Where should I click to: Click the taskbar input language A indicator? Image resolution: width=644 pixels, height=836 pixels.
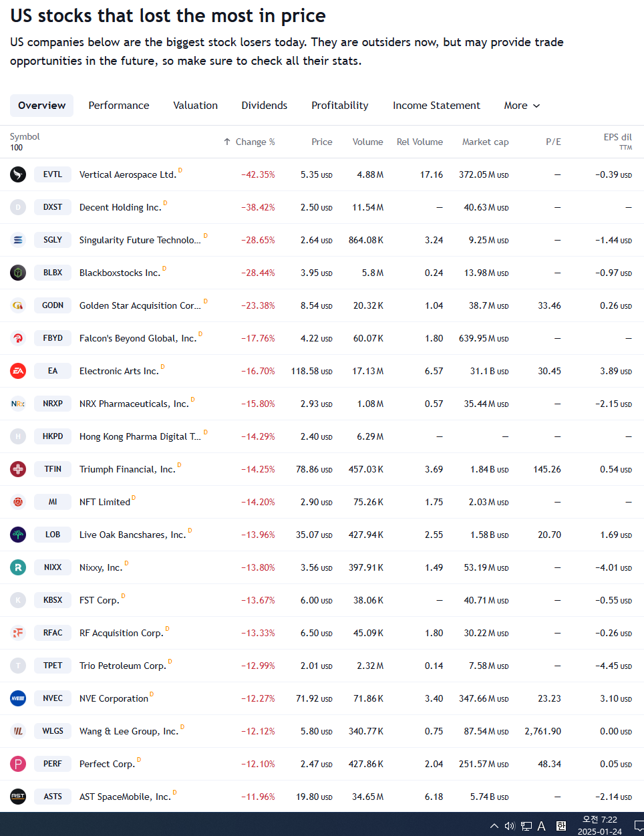(x=542, y=826)
